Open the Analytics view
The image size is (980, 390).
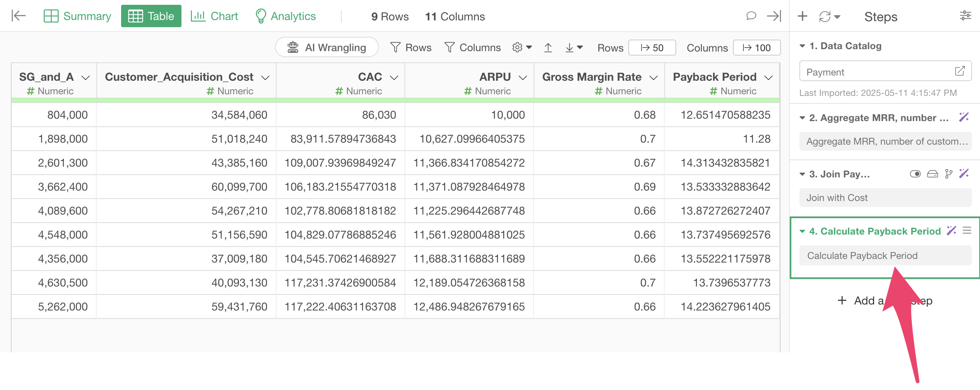pyautogui.click(x=285, y=16)
